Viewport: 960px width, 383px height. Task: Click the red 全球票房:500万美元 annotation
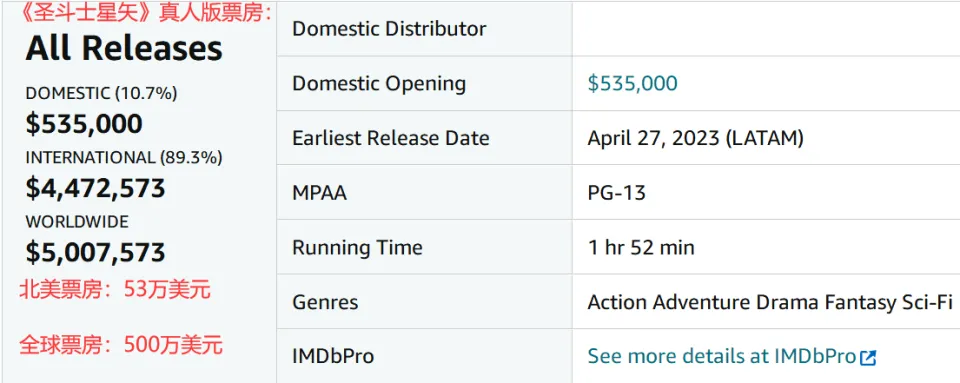121,345
